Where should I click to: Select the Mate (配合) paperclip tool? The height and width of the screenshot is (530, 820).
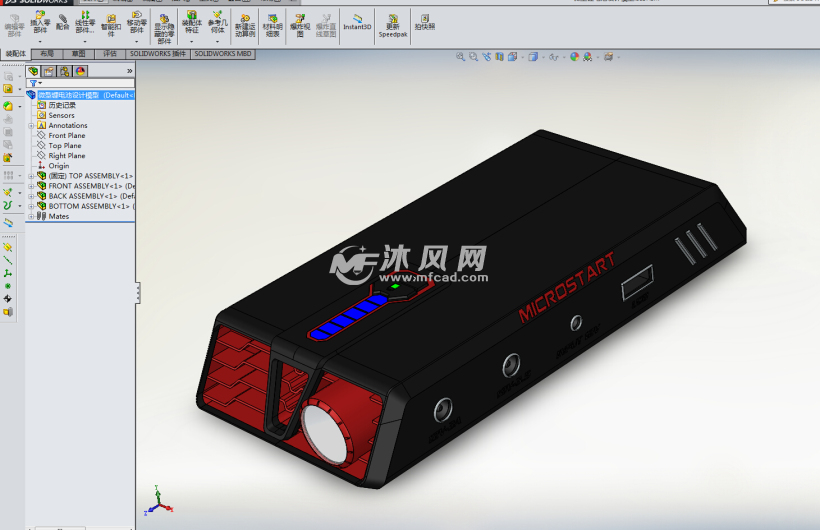(x=63, y=22)
